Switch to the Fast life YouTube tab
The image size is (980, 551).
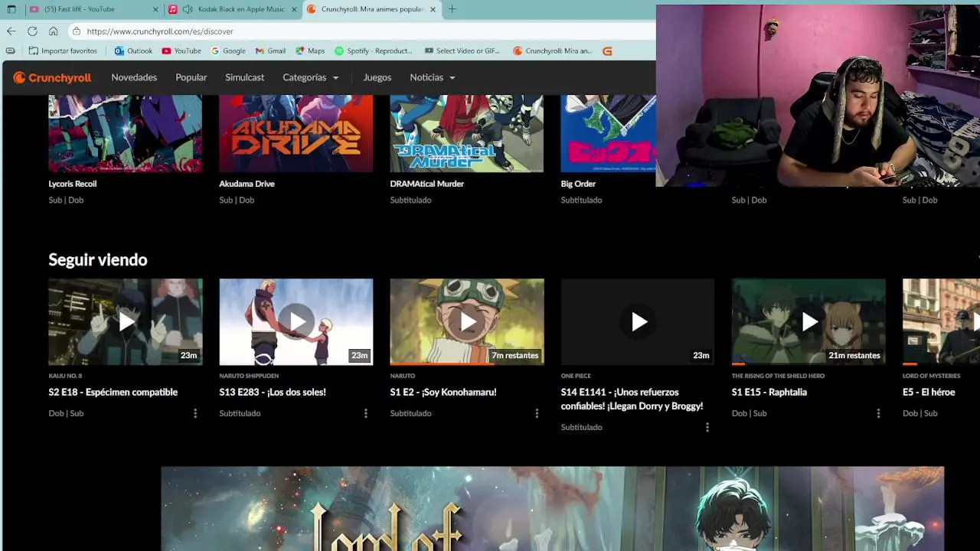(93, 9)
